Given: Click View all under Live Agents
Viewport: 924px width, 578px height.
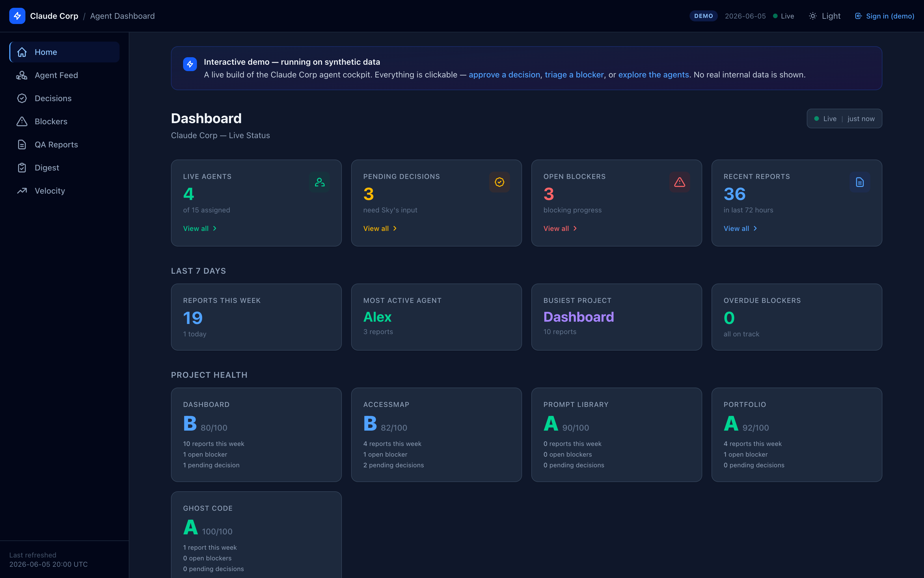Looking at the screenshot, I should [200, 229].
